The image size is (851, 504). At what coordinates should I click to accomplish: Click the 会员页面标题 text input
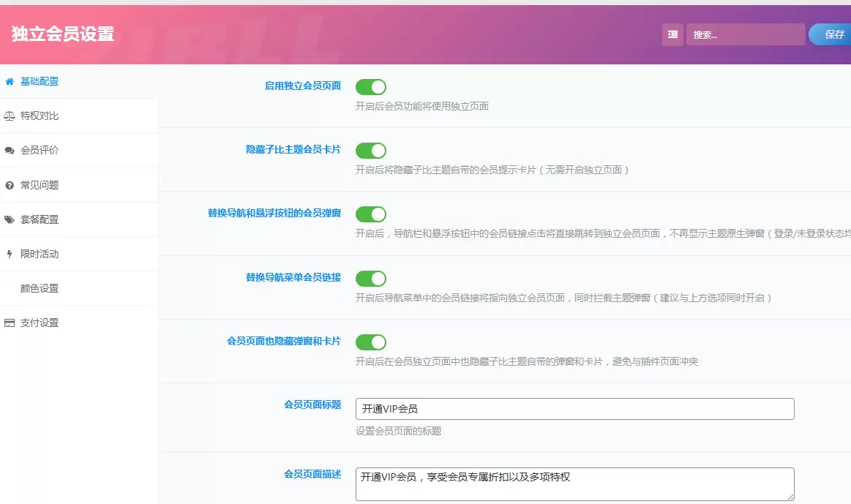pos(574,408)
